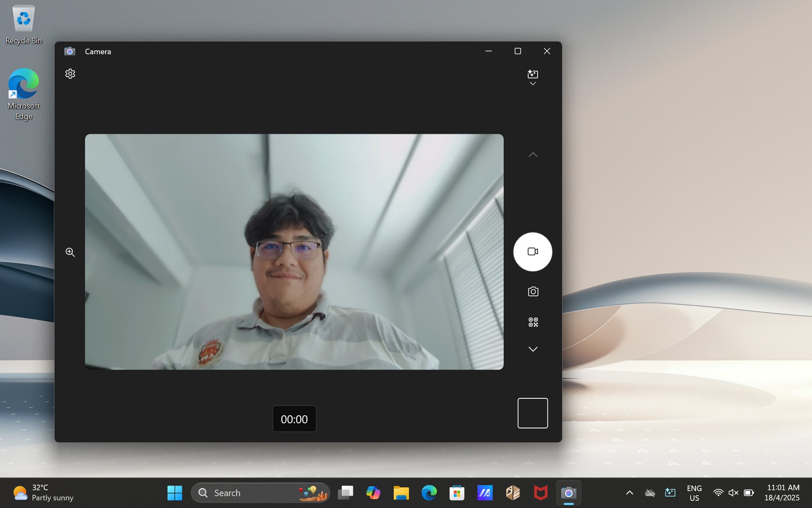The image size is (812, 508).
Task: Click the down chevron below the mode list
Action: click(533, 349)
